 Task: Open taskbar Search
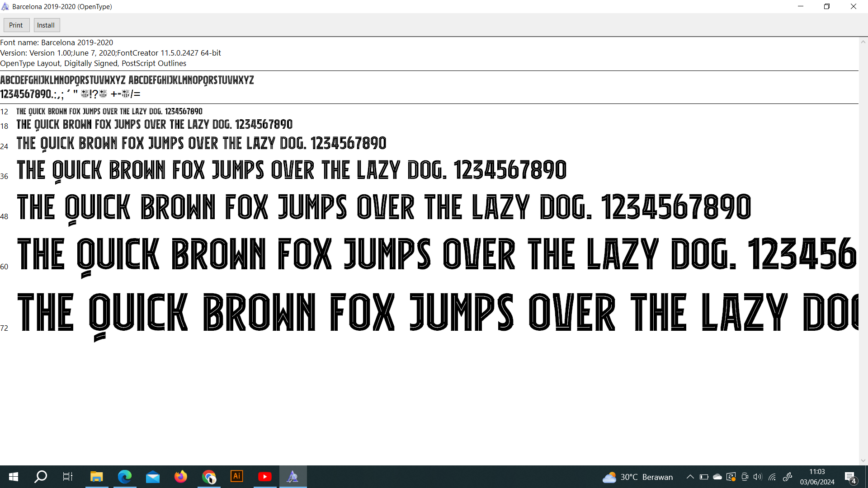[x=41, y=477]
